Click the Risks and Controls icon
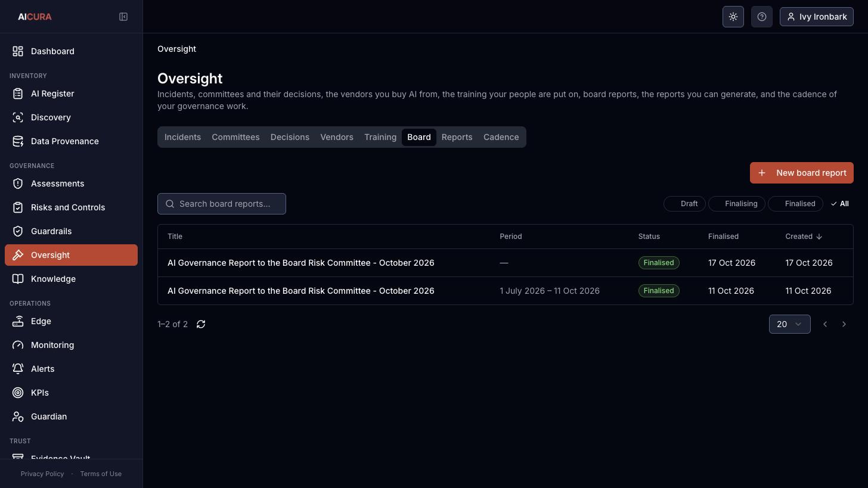868x488 pixels. [x=18, y=207]
